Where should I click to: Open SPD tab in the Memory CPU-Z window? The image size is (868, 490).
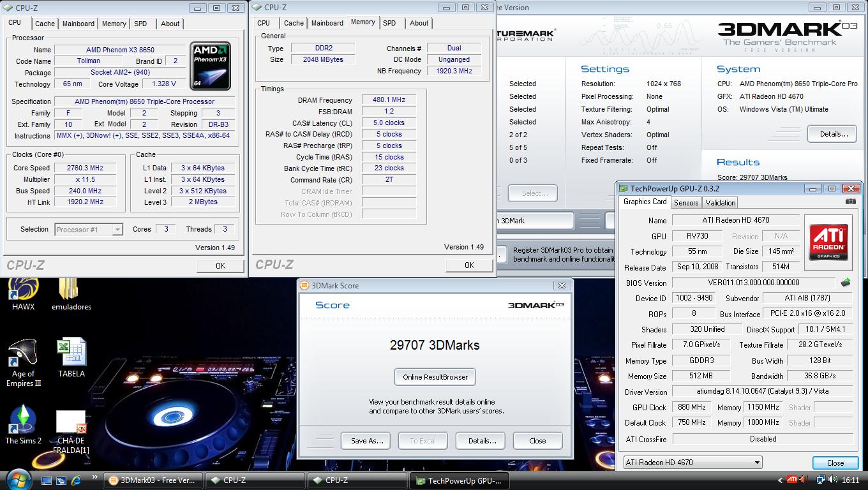pos(389,23)
